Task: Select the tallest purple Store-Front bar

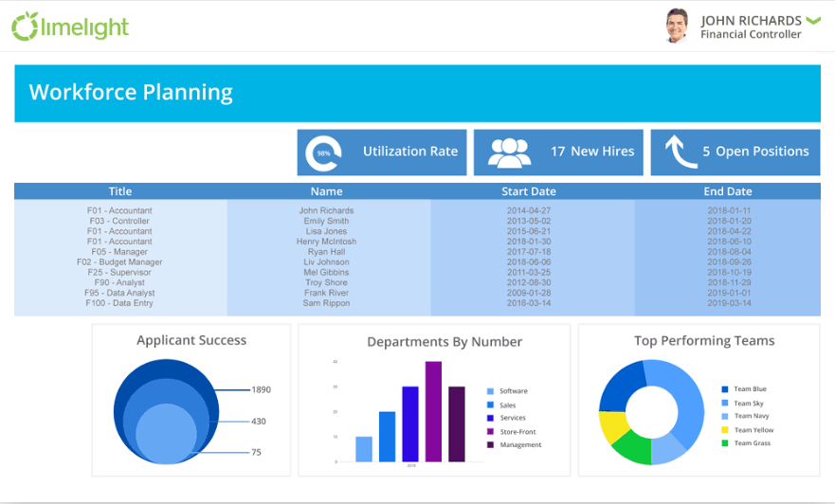Action: tap(433, 411)
